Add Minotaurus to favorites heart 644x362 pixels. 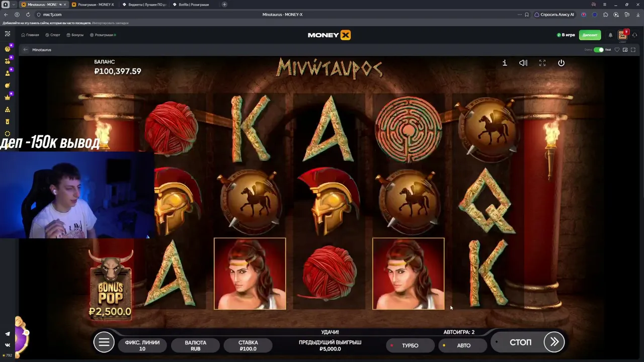click(x=617, y=50)
